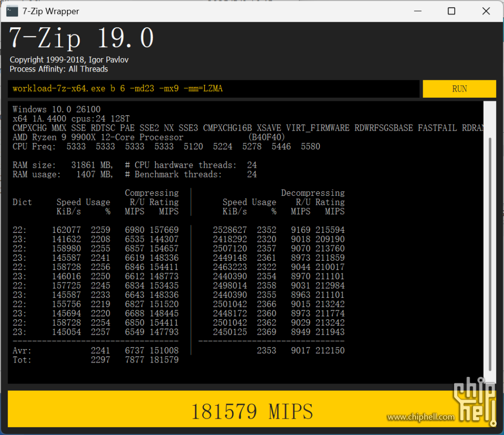Viewport: 504px width, 435px height.
Task: Click the command line input field
Action: (x=213, y=88)
